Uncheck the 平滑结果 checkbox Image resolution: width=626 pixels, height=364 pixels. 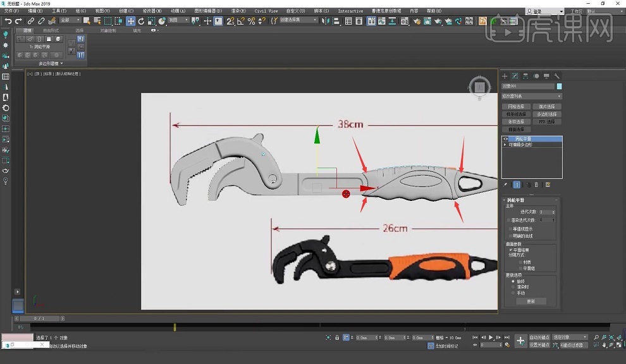tap(510, 250)
